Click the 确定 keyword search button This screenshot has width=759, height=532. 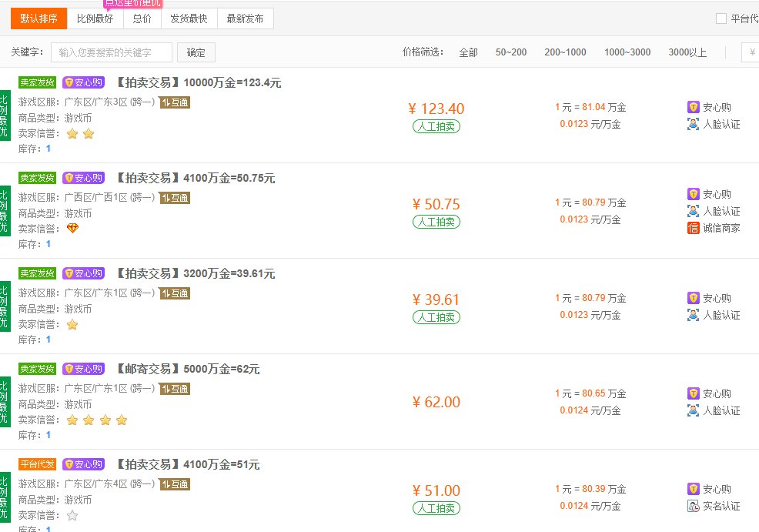pos(196,52)
